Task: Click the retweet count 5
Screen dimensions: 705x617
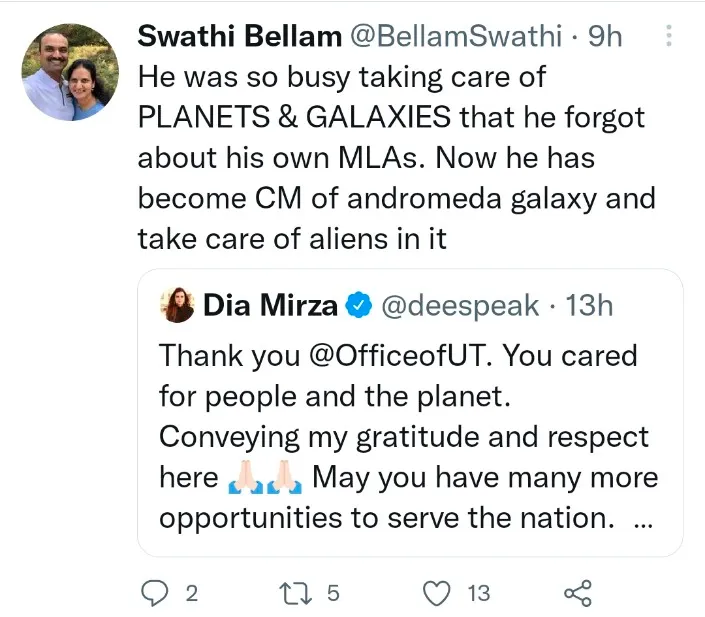Action: pyautogui.click(x=333, y=594)
